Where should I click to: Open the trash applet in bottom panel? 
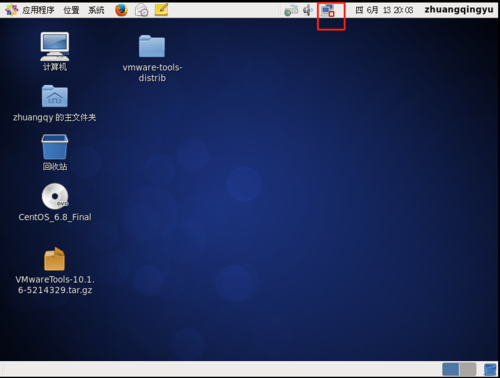(490, 369)
